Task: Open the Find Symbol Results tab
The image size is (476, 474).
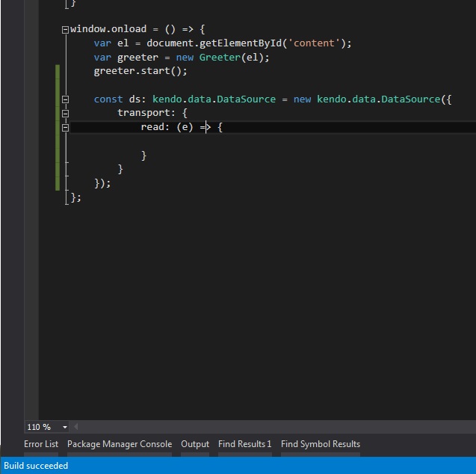Action: click(321, 444)
